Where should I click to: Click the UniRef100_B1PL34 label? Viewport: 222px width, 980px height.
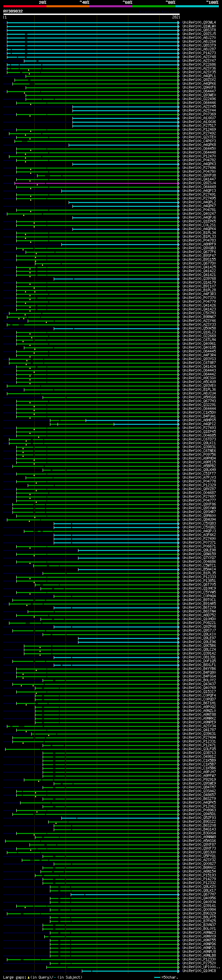[x=199, y=233]
